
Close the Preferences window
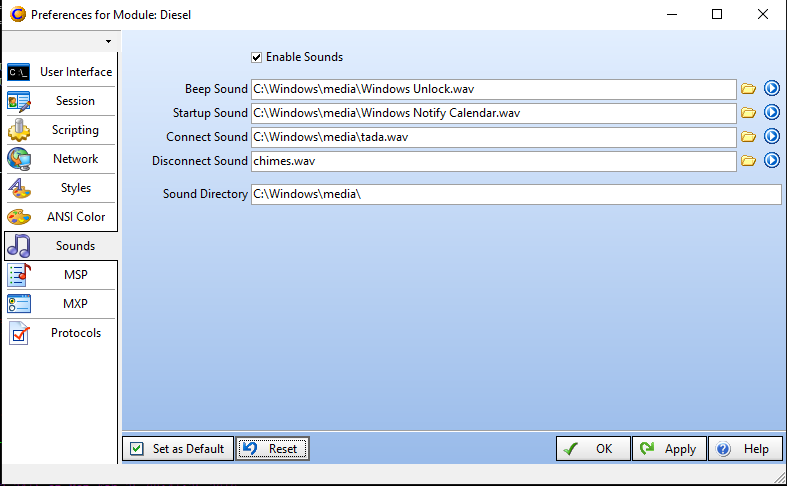click(763, 14)
